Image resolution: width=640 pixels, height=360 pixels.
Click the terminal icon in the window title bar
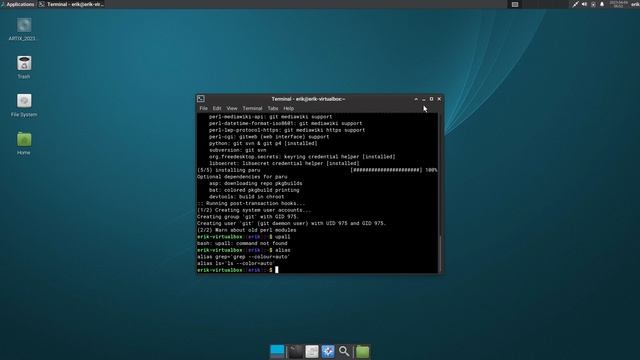[x=201, y=99]
